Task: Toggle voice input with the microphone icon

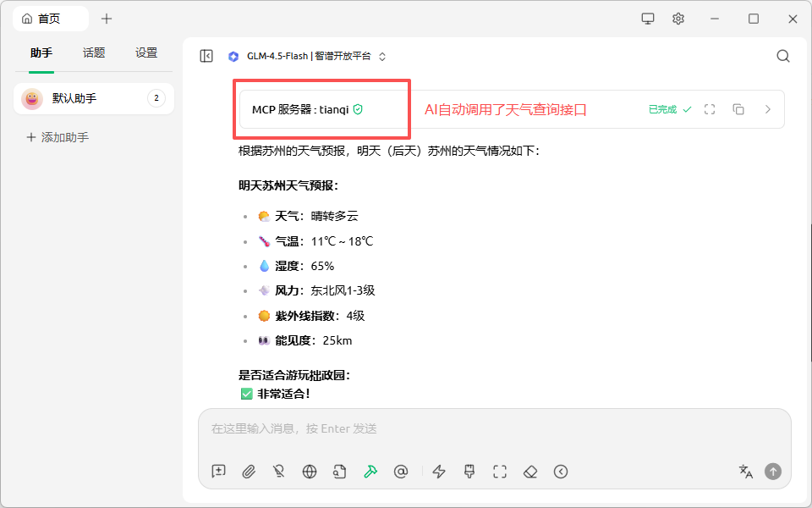Action: tap(279, 472)
